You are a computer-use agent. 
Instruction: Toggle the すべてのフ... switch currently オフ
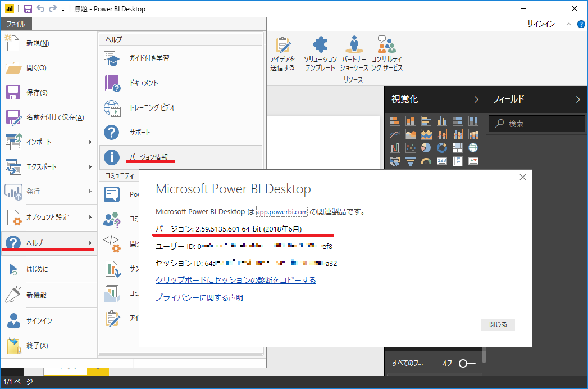[x=467, y=363]
